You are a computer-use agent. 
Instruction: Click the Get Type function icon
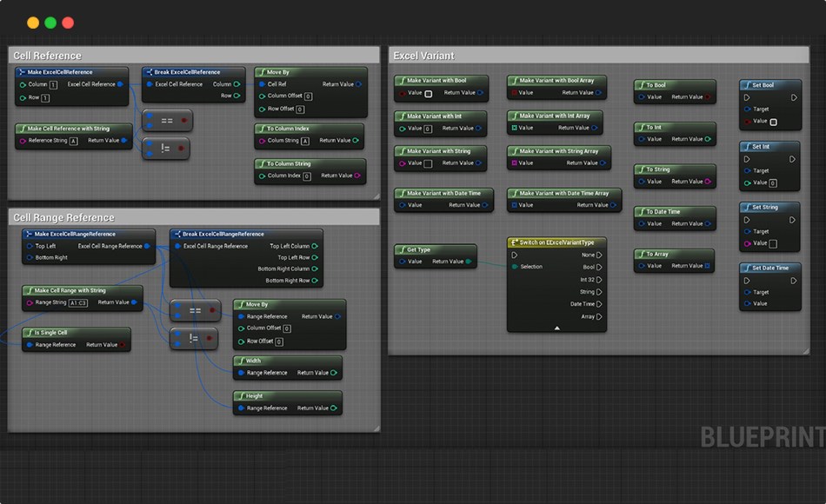(401, 249)
